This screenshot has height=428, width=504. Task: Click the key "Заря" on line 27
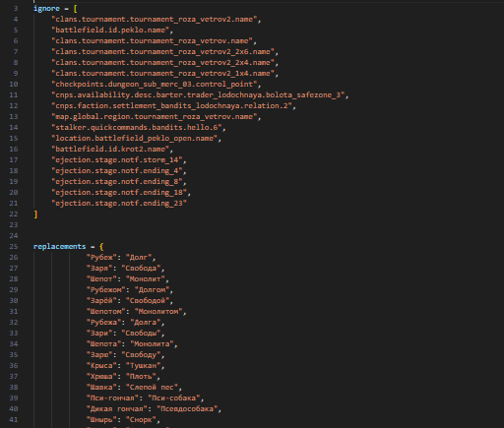click(x=99, y=269)
